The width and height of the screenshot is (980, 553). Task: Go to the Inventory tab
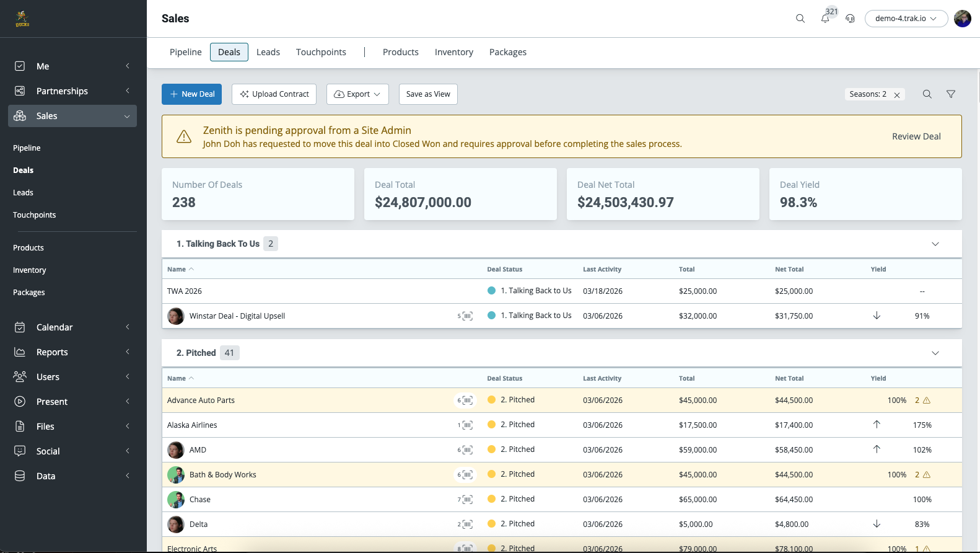click(454, 52)
